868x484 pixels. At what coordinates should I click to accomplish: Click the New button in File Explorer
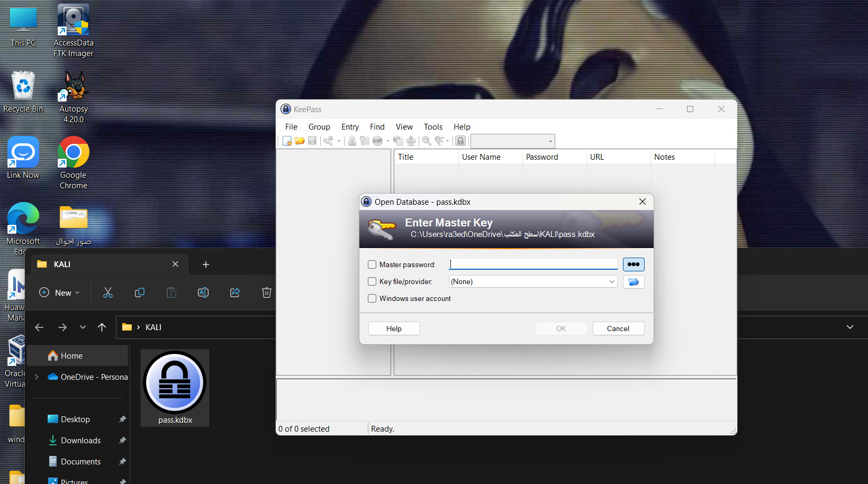click(x=59, y=293)
